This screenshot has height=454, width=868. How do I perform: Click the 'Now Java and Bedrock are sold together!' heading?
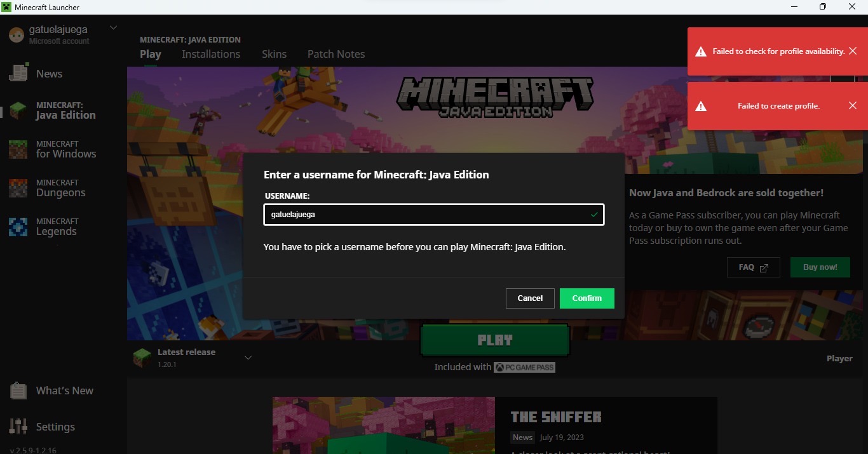(x=726, y=192)
